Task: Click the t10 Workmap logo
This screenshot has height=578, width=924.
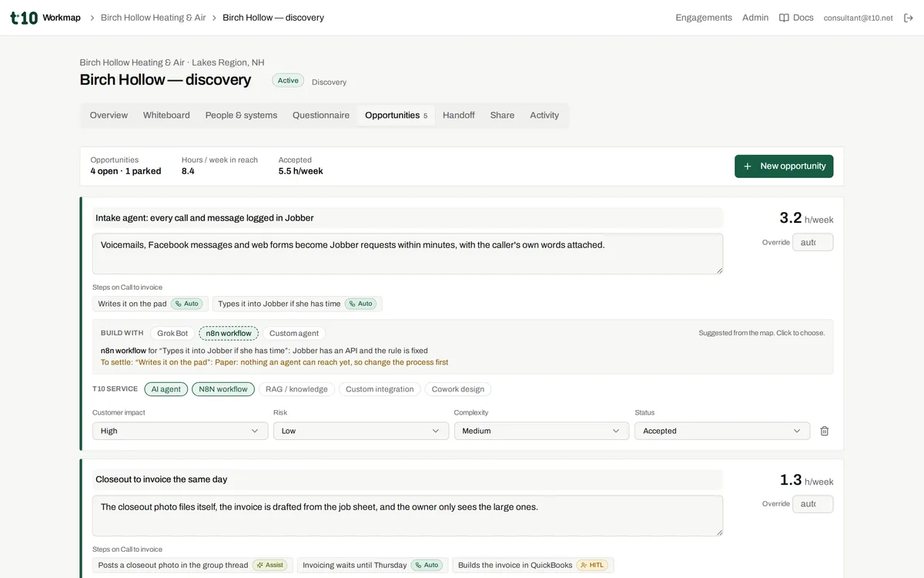Action: click(45, 18)
